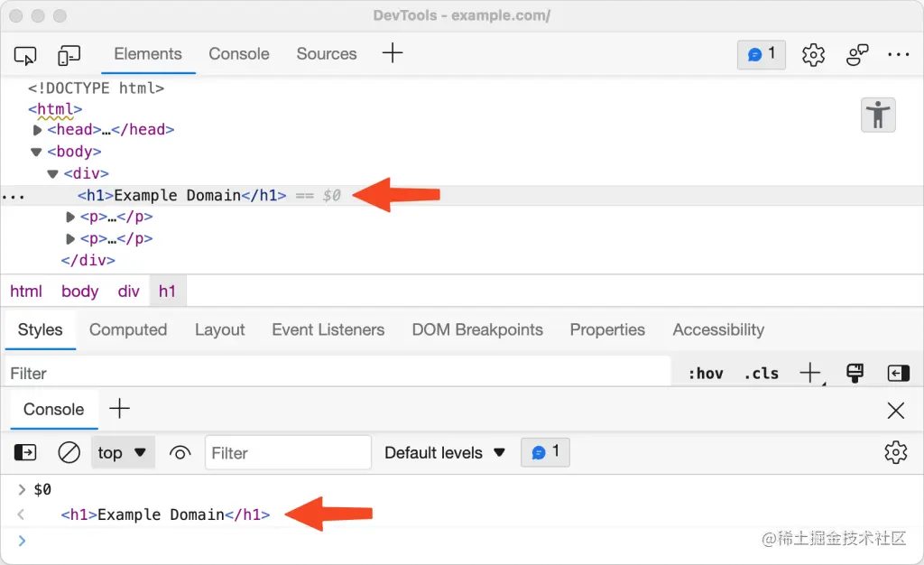Open the Event Listeners tab

[x=328, y=330]
